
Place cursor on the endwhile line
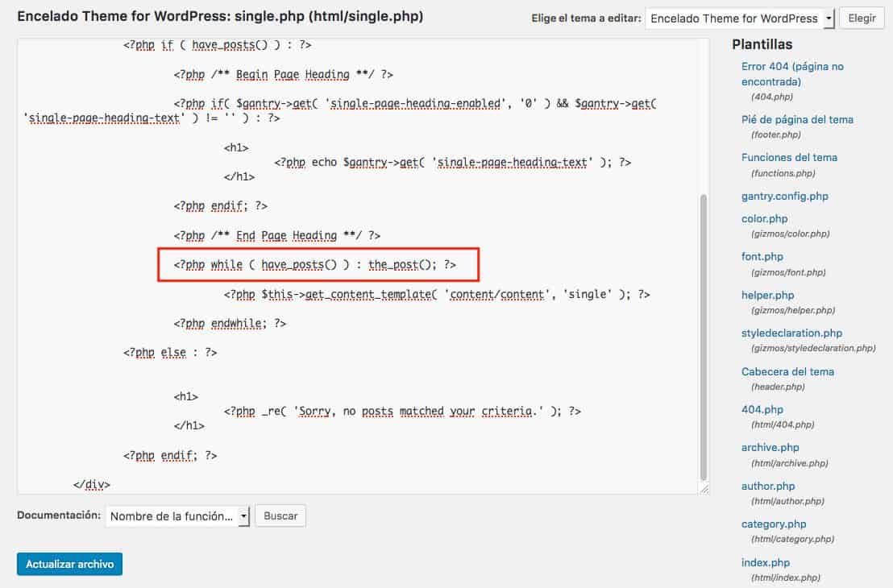point(230,323)
